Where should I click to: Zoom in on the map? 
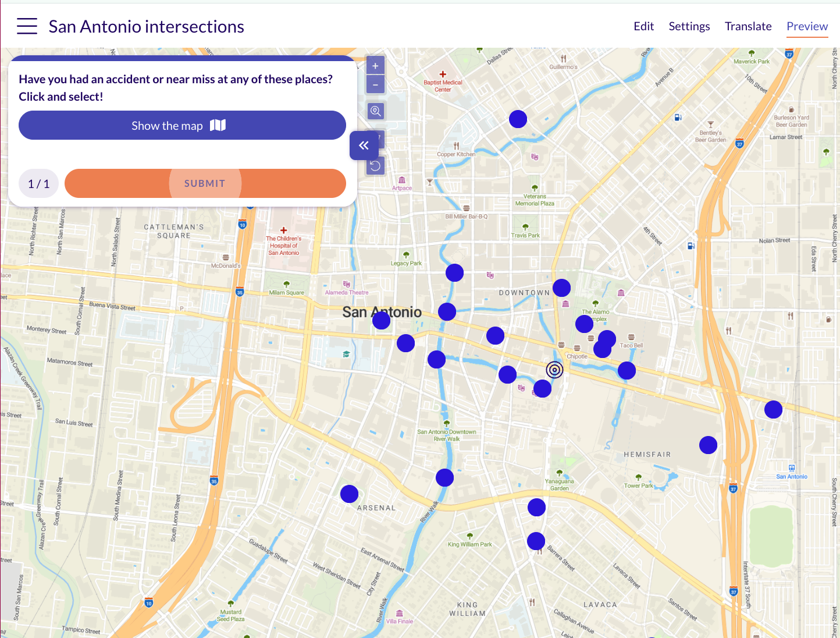pos(375,66)
